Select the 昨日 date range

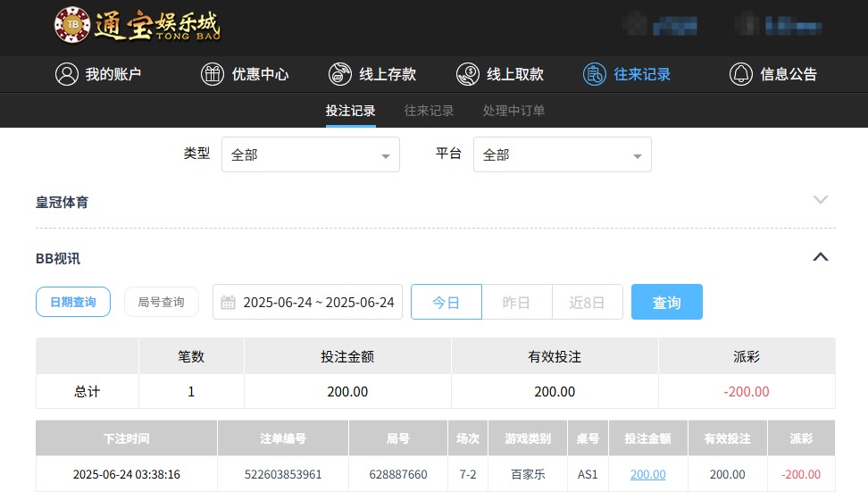516,303
